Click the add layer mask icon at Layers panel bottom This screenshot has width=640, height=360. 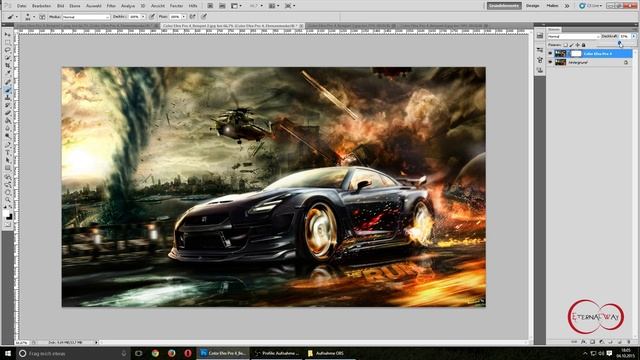click(593, 342)
